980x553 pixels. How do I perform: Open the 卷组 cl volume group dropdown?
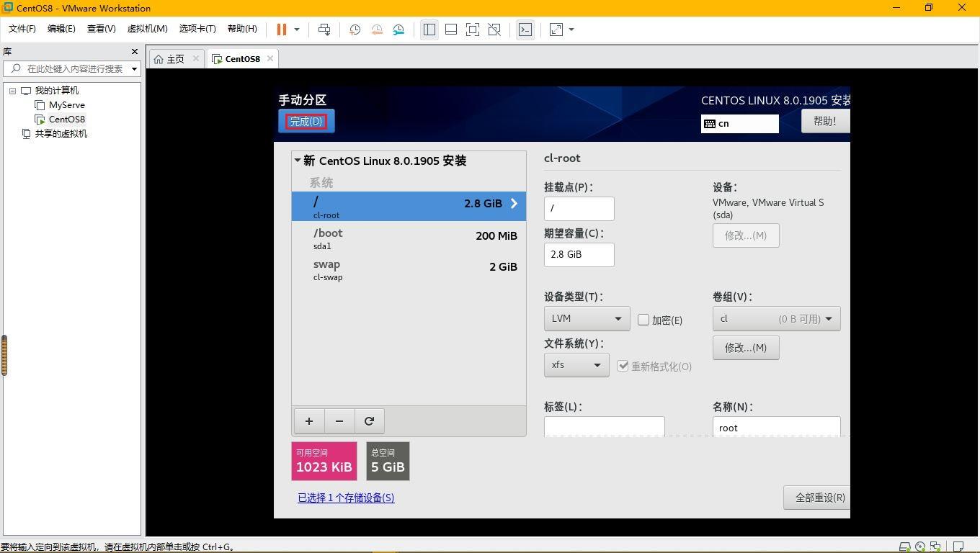(x=777, y=318)
